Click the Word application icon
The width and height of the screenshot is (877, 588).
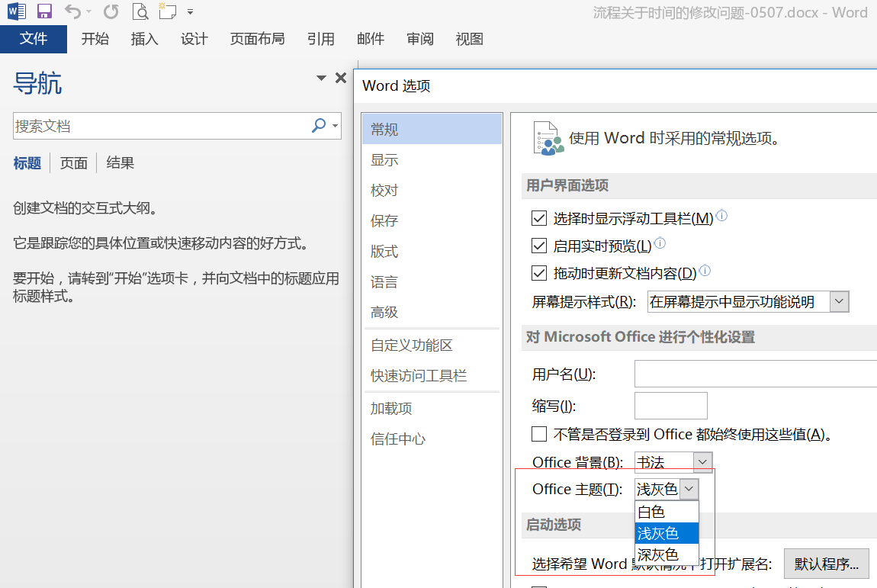coord(16,11)
